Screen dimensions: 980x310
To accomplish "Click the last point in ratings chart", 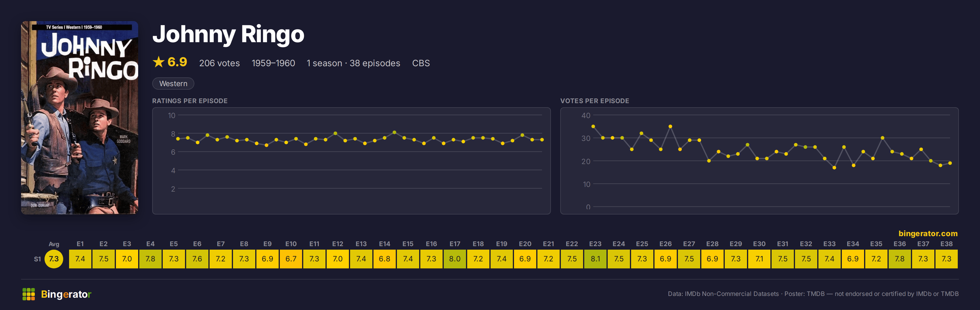I will click(x=542, y=140).
